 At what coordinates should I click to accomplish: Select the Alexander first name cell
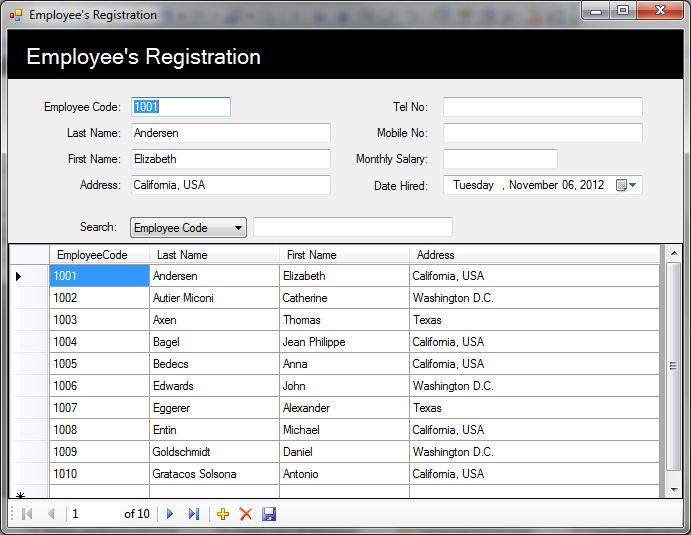344,408
